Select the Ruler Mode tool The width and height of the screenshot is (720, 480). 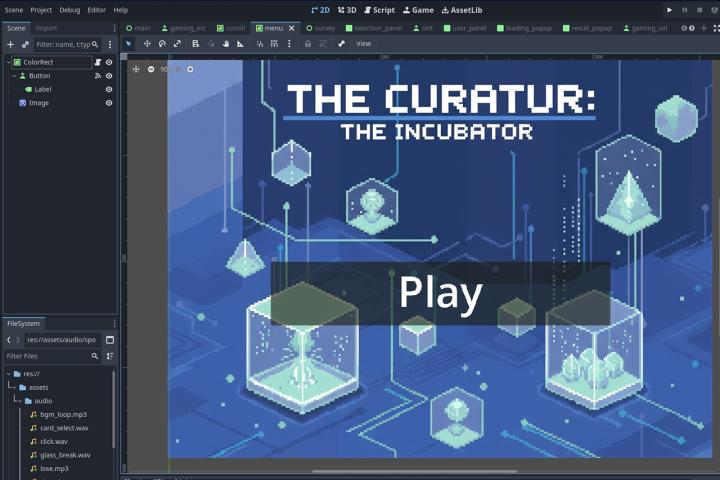point(240,44)
